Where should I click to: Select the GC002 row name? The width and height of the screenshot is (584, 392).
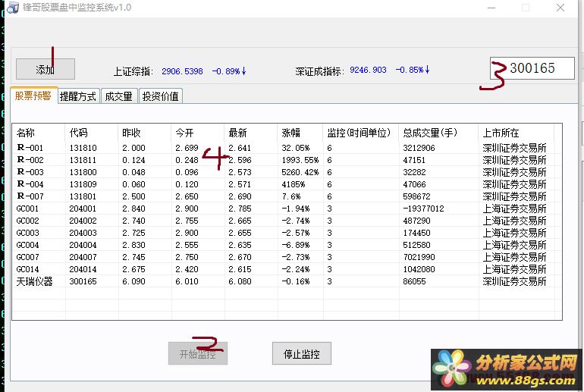coord(27,221)
